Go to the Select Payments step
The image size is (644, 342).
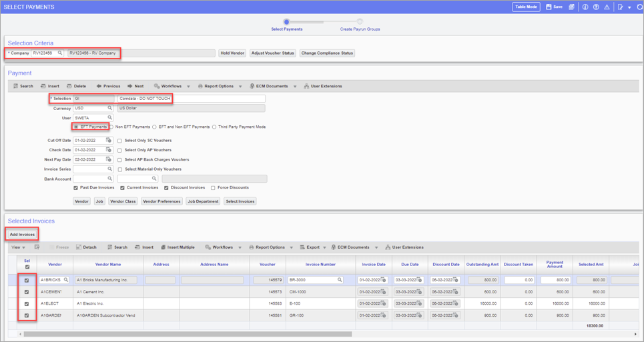point(287,22)
